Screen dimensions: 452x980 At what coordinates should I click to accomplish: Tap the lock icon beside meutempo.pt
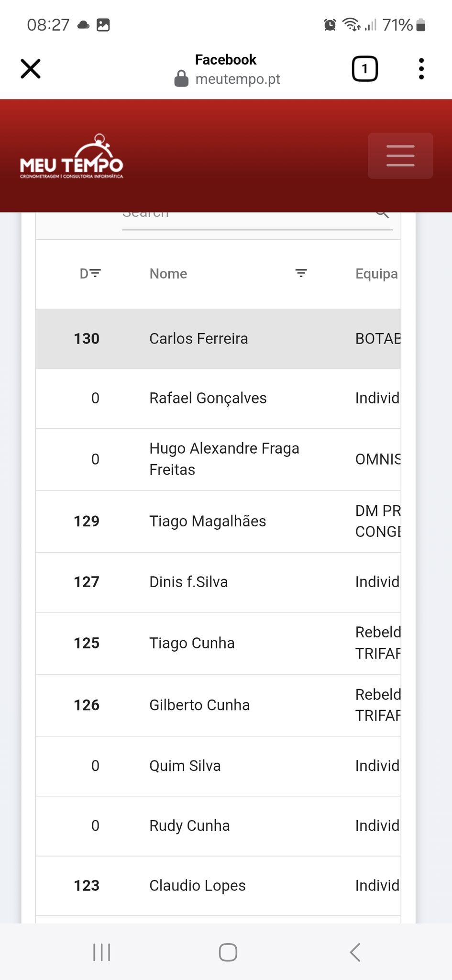181,78
